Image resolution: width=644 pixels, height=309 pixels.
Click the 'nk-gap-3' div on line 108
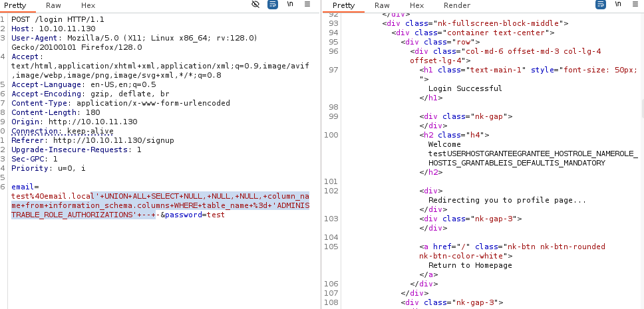tap(452, 302)
